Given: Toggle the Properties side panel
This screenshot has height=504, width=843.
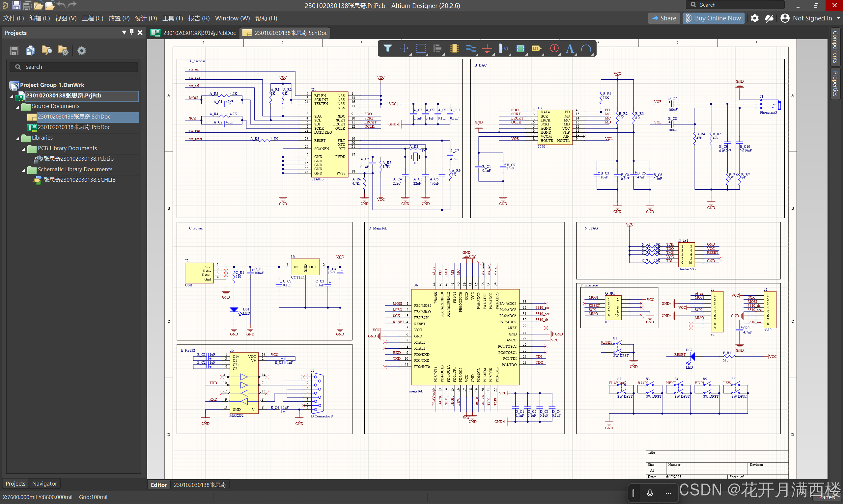Looking at the screenshot, I should [x=835, y=83].
